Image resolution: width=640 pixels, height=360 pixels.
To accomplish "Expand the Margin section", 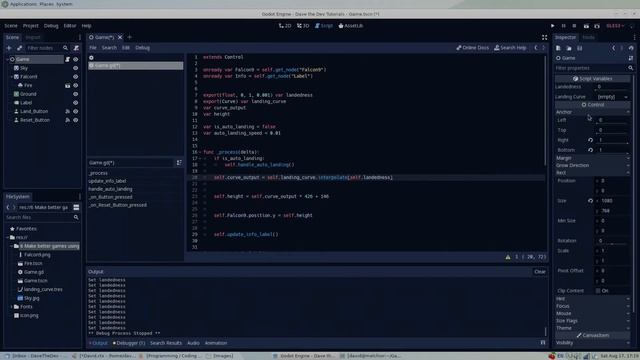I will click(593, 158).
